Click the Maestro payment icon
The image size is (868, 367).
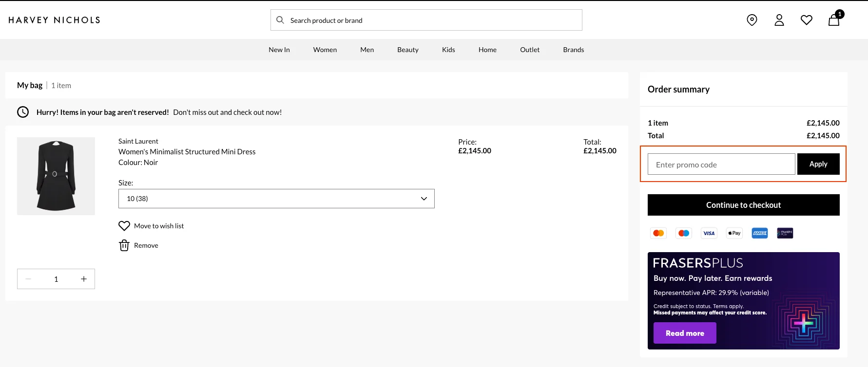tap(684, 233)
